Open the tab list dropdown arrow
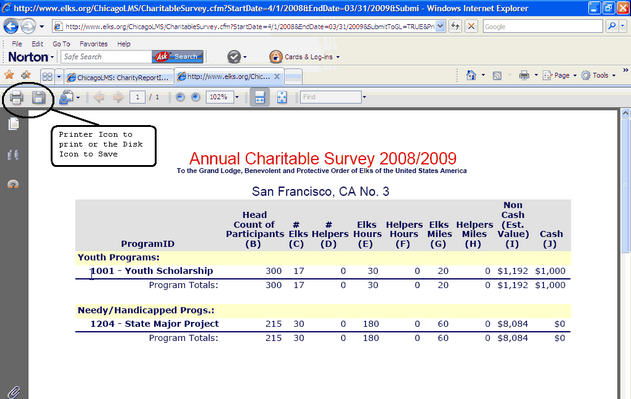The height and width of the screenshot is (399, 631). (59, 76)
